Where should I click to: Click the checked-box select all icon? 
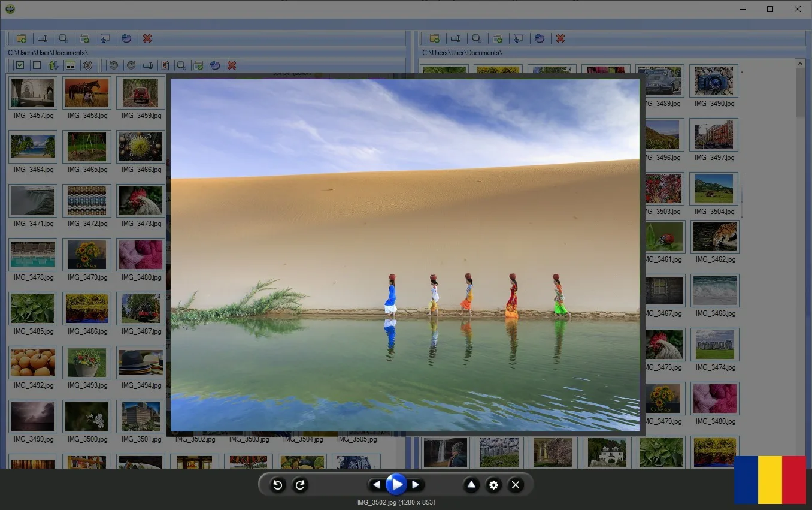(x=20, y=65)
